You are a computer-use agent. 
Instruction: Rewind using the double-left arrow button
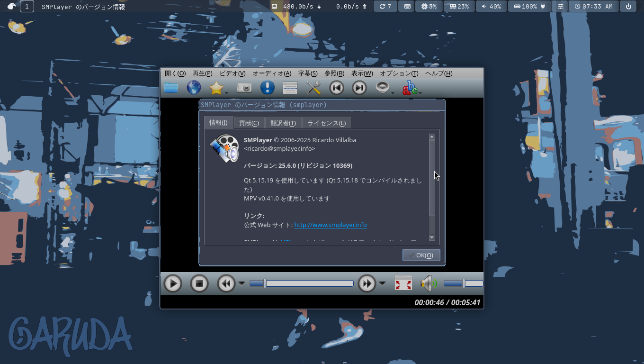coord(226,283)
